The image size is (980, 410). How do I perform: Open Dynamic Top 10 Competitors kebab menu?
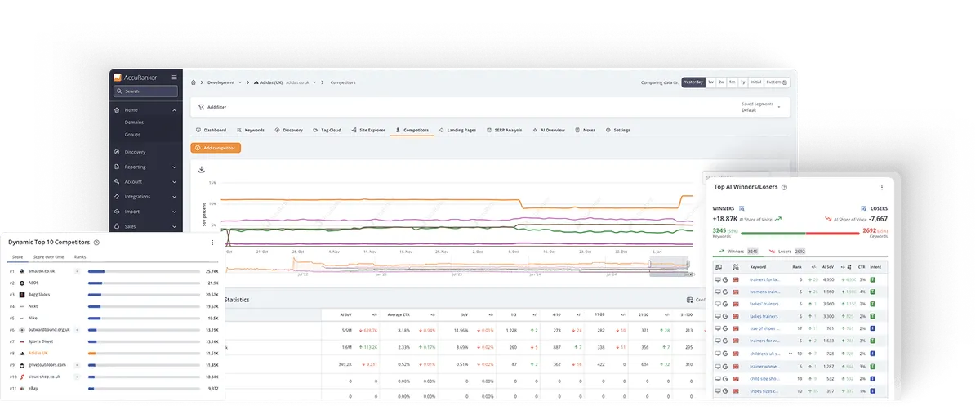(x=212, y=243)
